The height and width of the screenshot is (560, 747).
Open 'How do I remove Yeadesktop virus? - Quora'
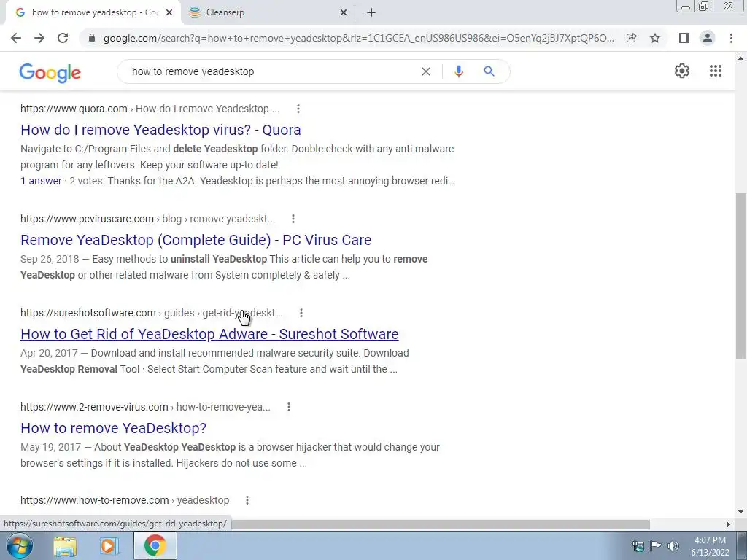tap(160, 130)
